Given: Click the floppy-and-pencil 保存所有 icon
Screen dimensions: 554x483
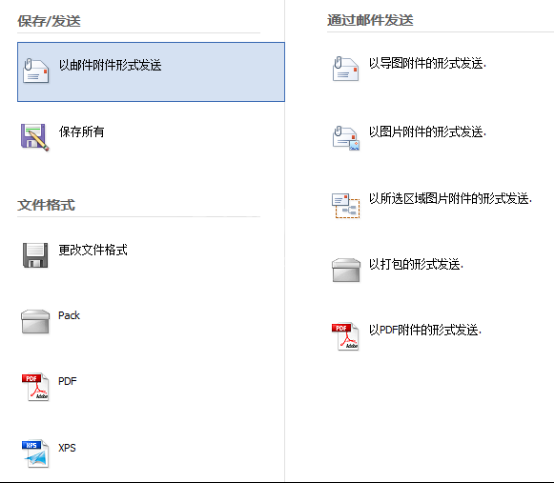Looking at the screenshot, I should (x=35, y=137).
